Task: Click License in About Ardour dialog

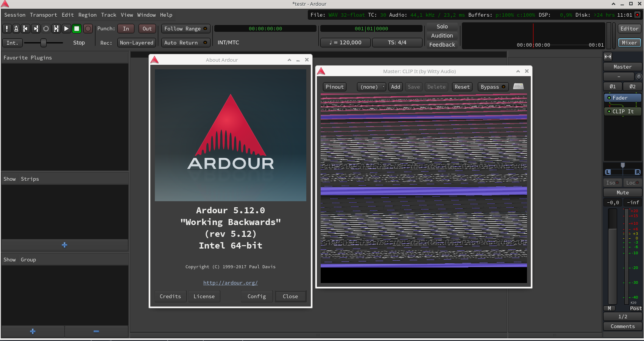Action: click(x=204, y=296)
